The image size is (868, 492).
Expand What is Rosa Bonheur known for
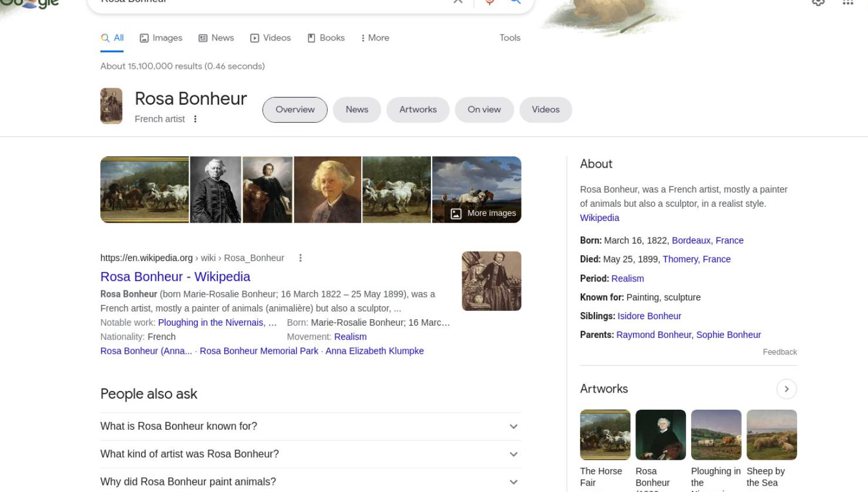pyautogui.click(x=311, y=426)
